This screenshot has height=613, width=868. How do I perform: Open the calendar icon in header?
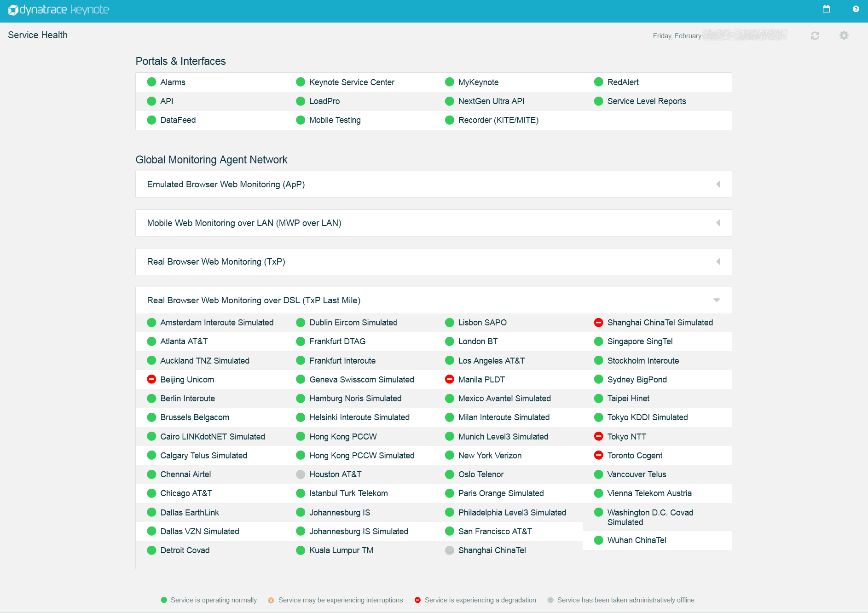[x=826, y=9]
